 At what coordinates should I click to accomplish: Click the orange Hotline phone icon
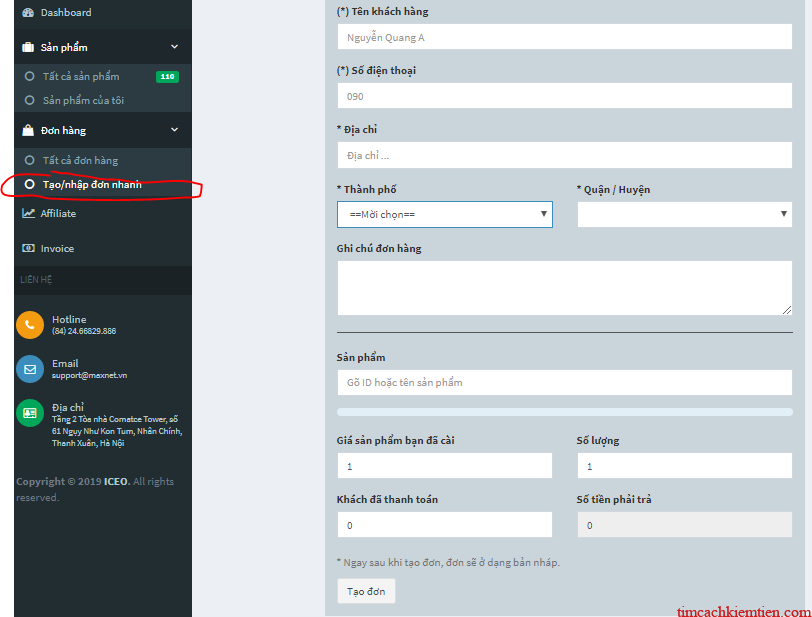30,325
